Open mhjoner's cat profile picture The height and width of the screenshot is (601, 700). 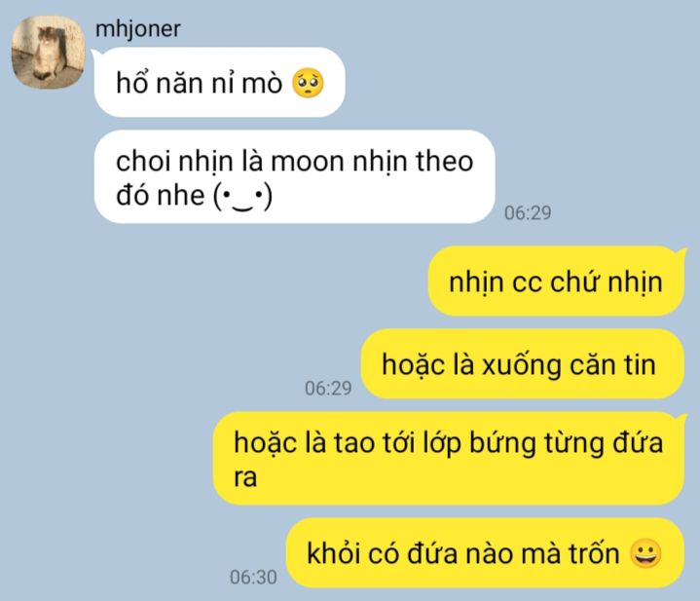[49, 53]
